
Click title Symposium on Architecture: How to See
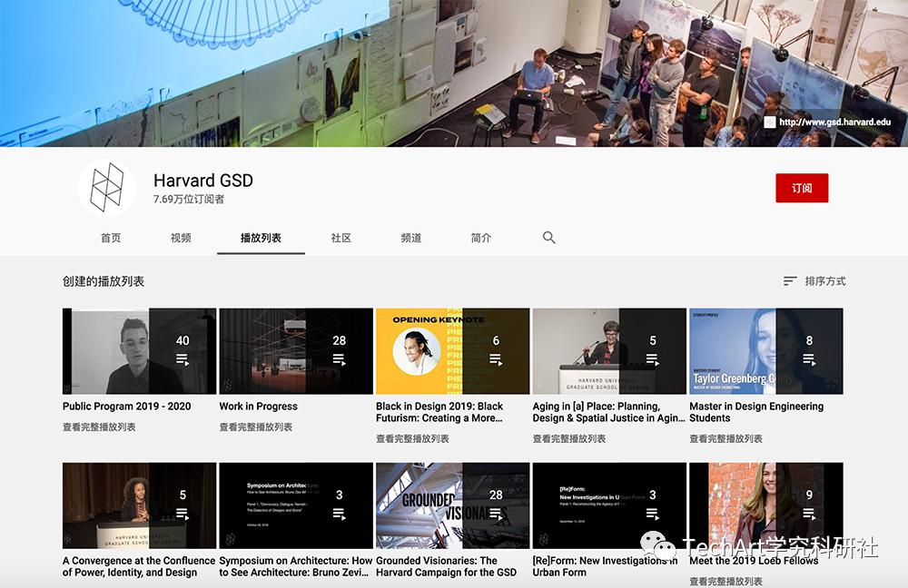[x=296, y=566]
